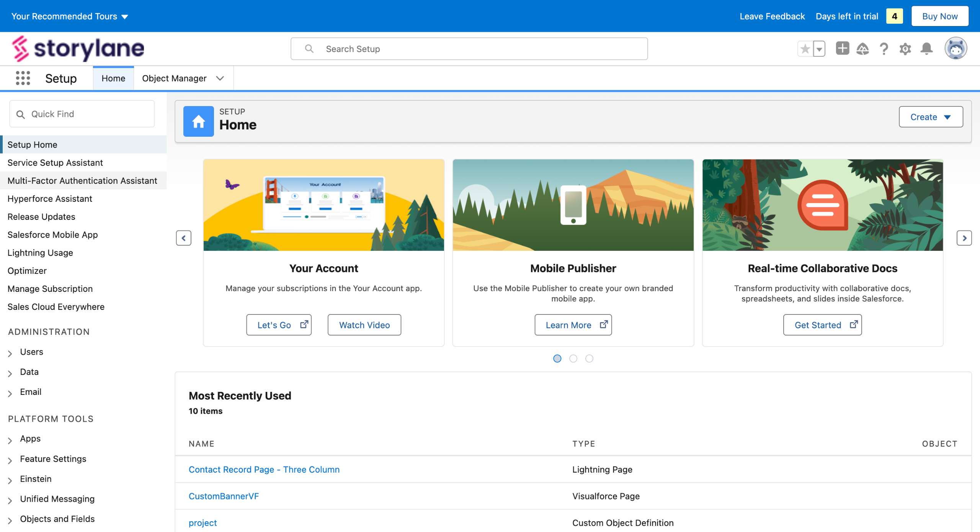
Task: Select the second carousel page dot
Action: point(573,358)
